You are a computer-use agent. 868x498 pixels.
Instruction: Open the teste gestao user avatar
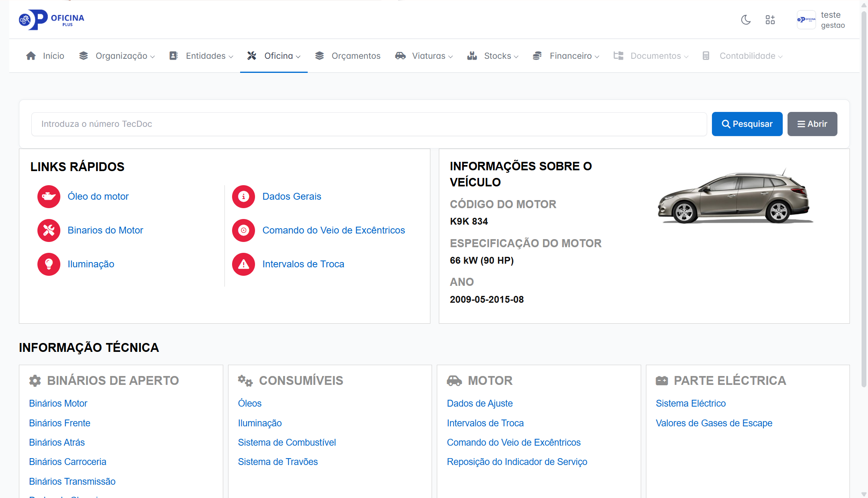coord(806,20)
